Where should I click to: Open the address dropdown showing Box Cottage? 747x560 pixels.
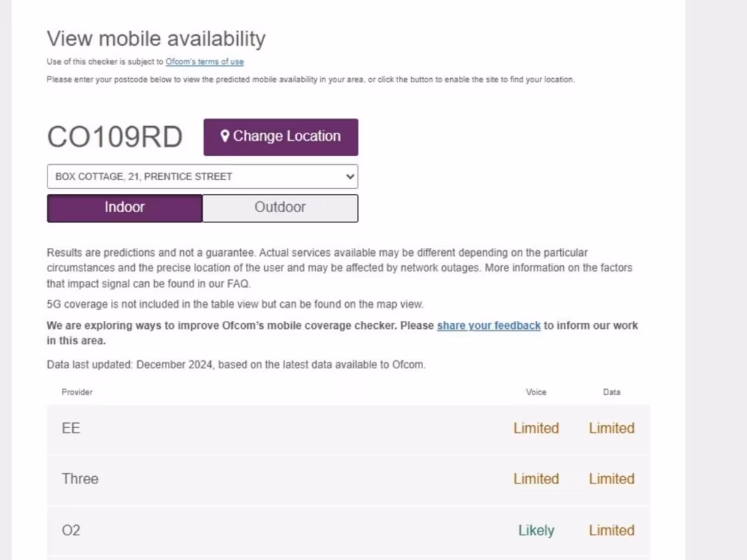pos(197,176)
